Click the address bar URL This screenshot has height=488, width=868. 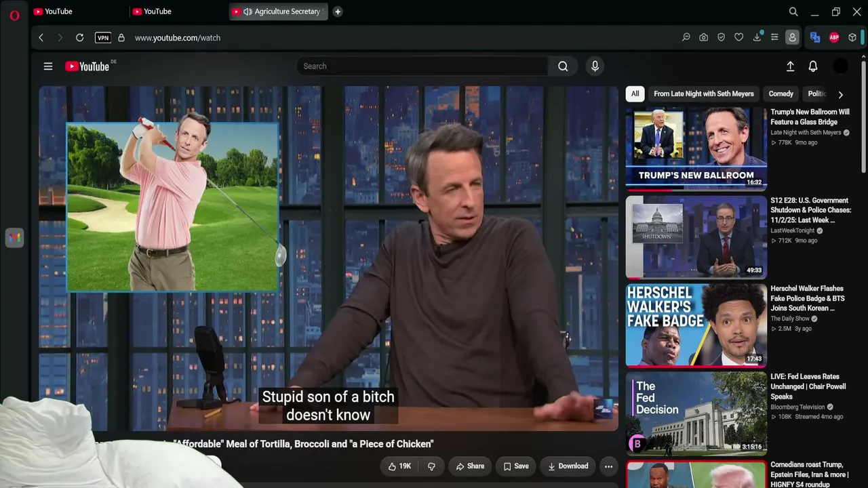tap(178, 38)
